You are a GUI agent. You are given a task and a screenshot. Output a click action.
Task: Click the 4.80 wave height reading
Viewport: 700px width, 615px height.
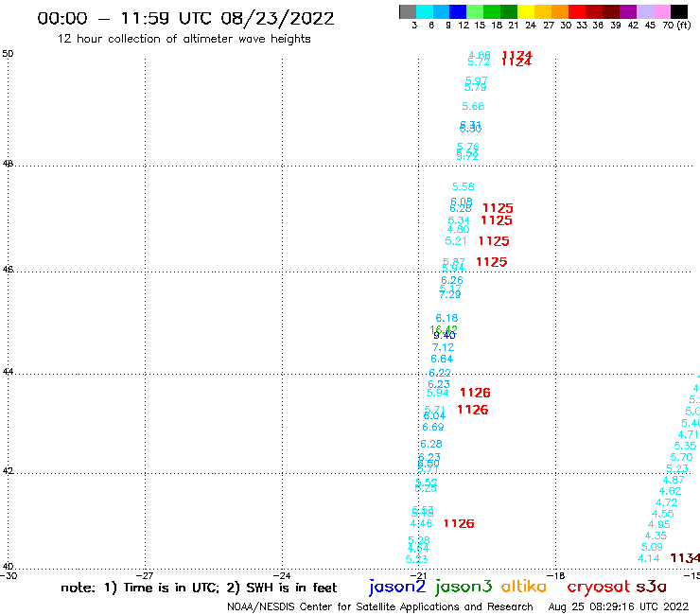(x=458, y=229)
